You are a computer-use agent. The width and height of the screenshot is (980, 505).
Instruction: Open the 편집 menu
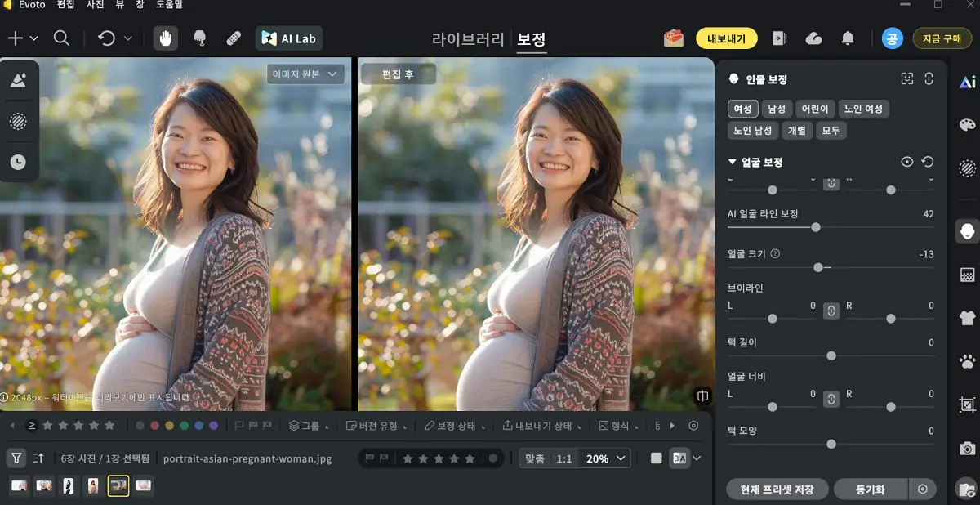click(x=66, y=5)
